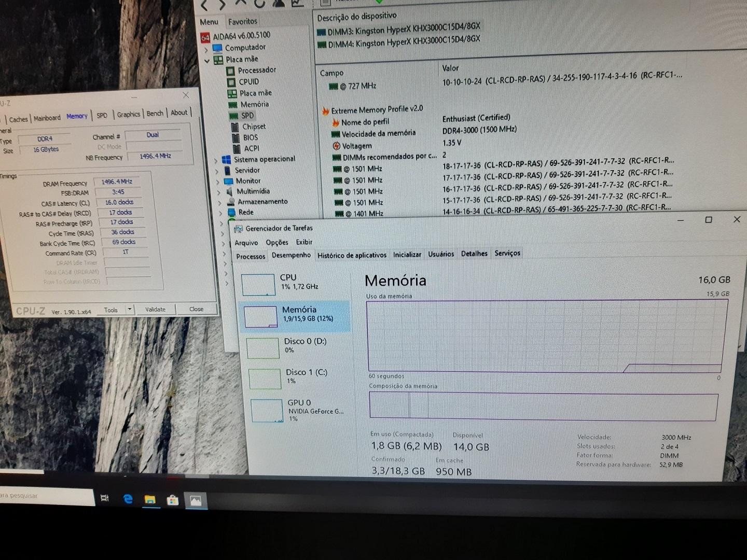Open the Memória entry in AIDA64 tree
This screenshot has width=747, height=560.
click(250, 104)
